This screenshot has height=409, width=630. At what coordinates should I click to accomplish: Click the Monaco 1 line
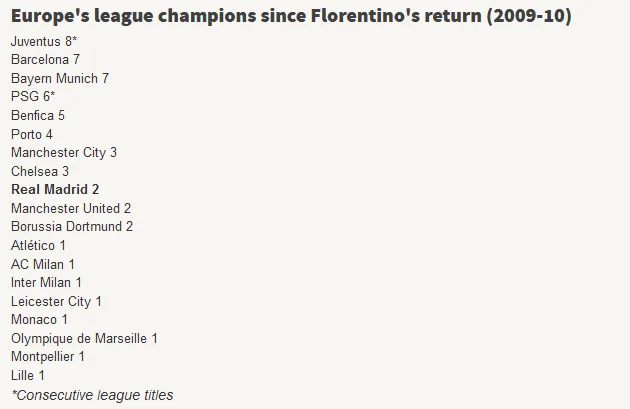tap(39, 319)
